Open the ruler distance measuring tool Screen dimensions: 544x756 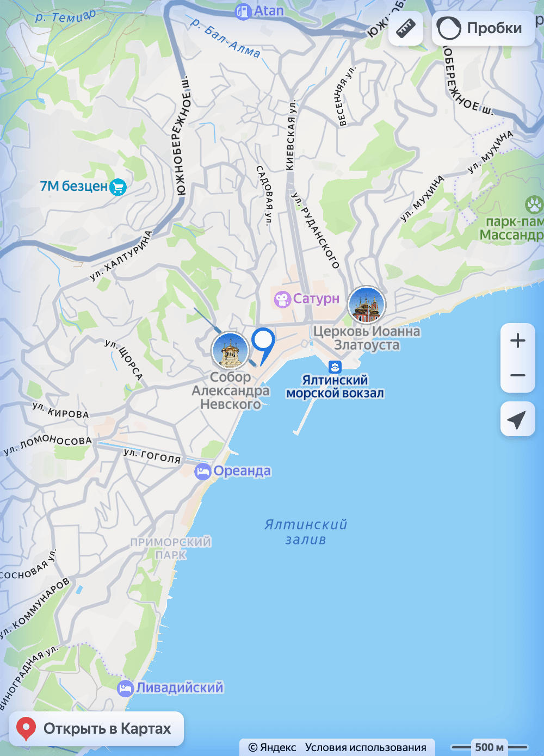pyautogui.click(x=406, y=28)
